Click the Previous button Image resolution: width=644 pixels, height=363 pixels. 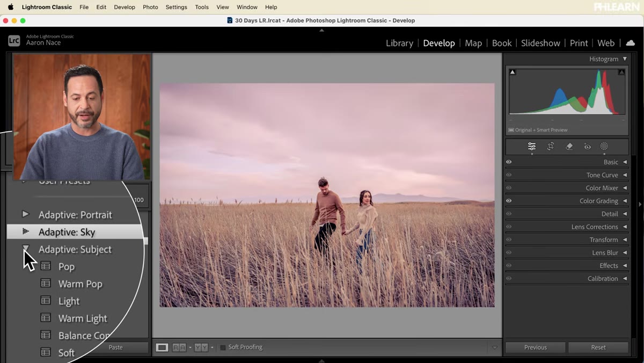click(x=536, y=347)
